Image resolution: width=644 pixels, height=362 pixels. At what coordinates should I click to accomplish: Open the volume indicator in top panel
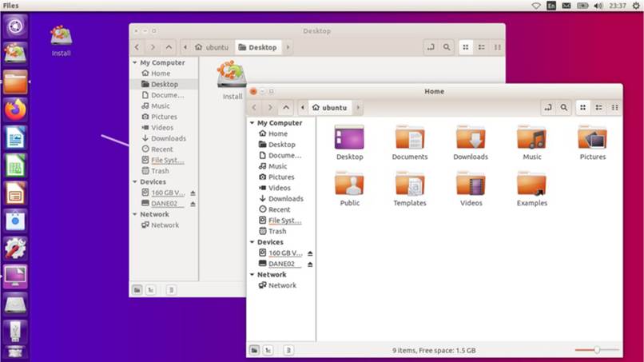click(x=598, y=6)
